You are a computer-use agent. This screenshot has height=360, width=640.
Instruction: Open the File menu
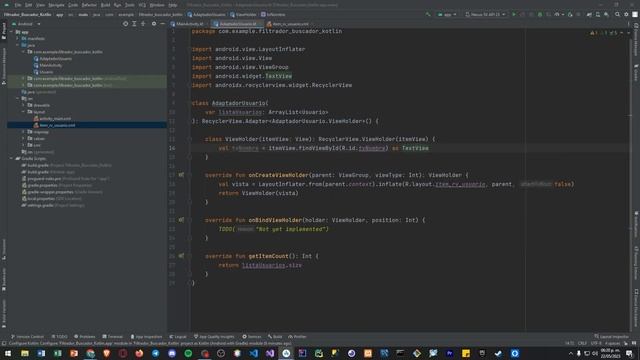pyautogui.click(x=18, y=5)
